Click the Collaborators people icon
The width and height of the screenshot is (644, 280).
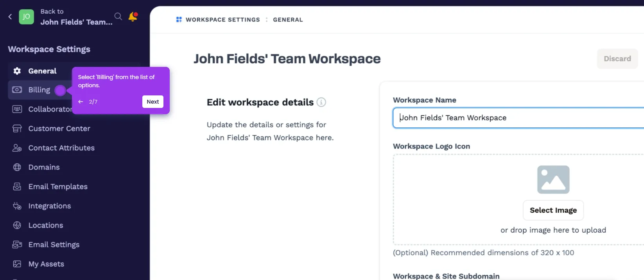[x=17, y=109]
